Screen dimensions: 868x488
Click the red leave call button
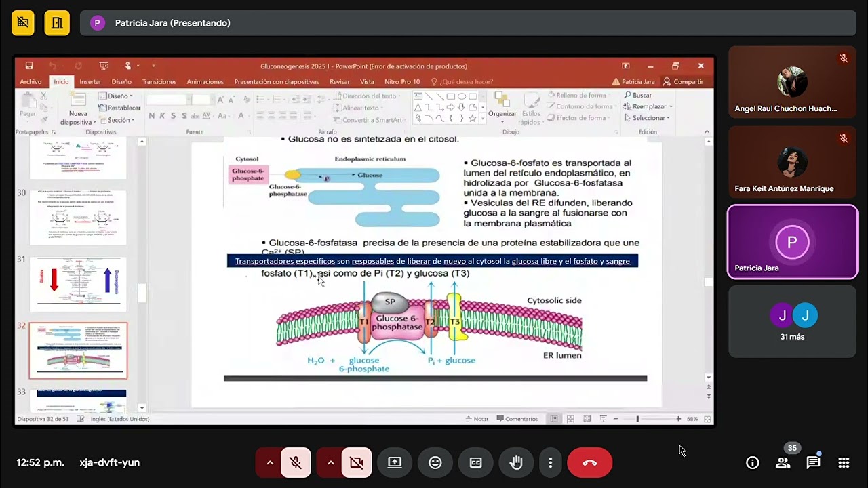590,463
